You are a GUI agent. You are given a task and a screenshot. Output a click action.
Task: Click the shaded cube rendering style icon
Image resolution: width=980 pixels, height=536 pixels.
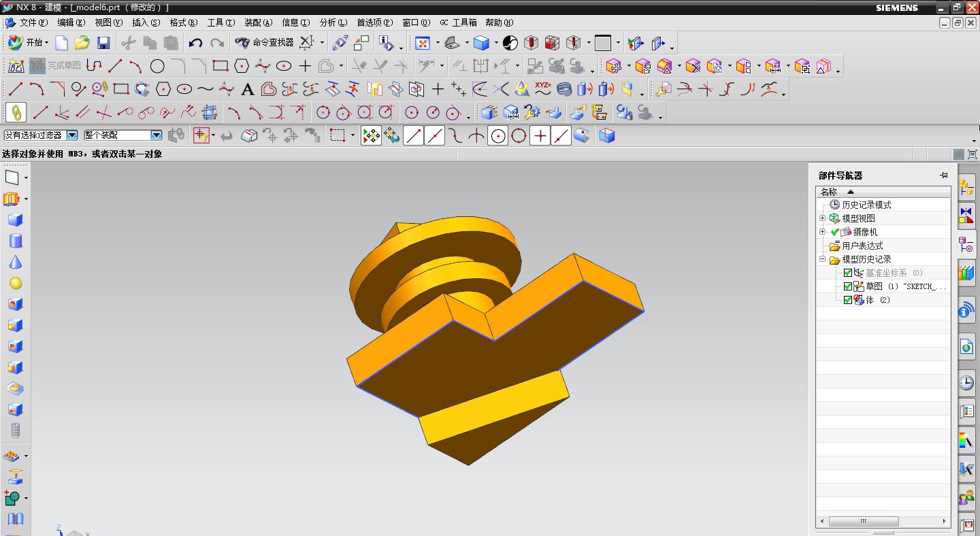(481, 43)
